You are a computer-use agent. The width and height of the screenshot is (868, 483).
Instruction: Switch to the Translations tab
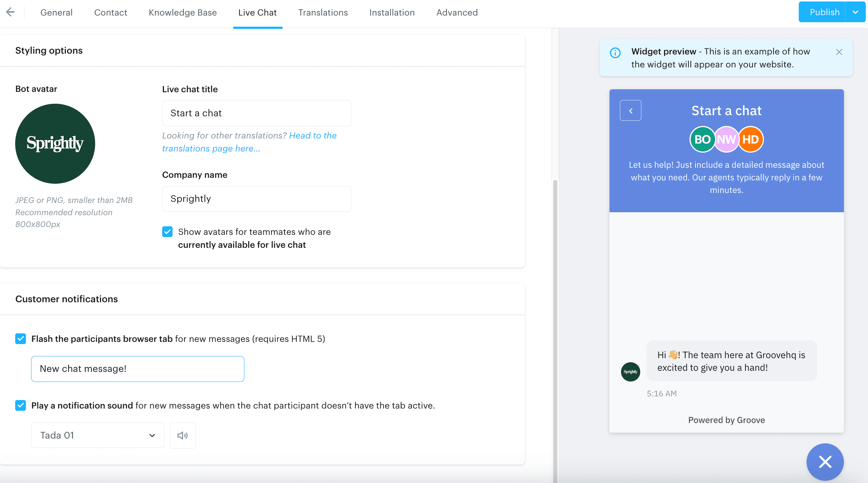(323, 12)
